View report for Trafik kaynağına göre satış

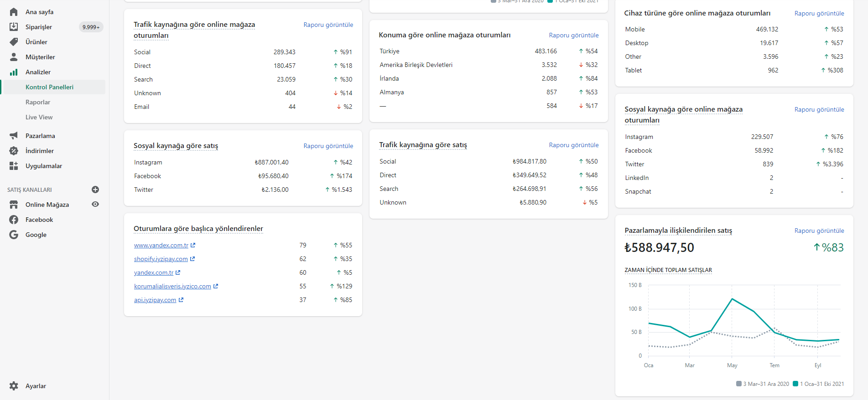(574, 145)
